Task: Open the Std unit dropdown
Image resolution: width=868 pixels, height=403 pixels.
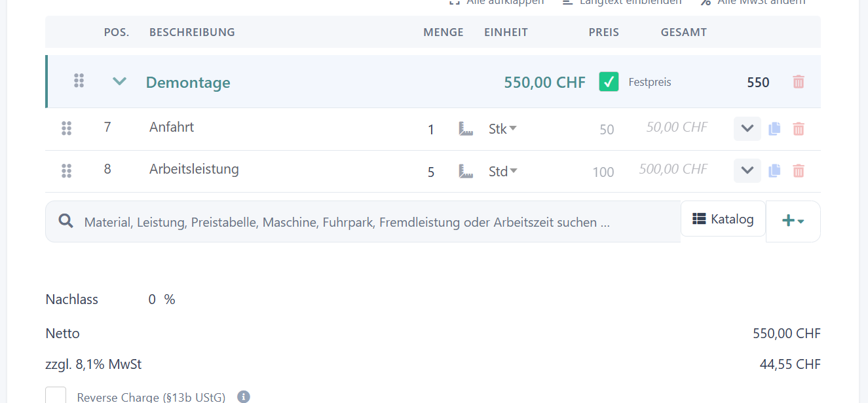Action: click(x=502, y=172)
